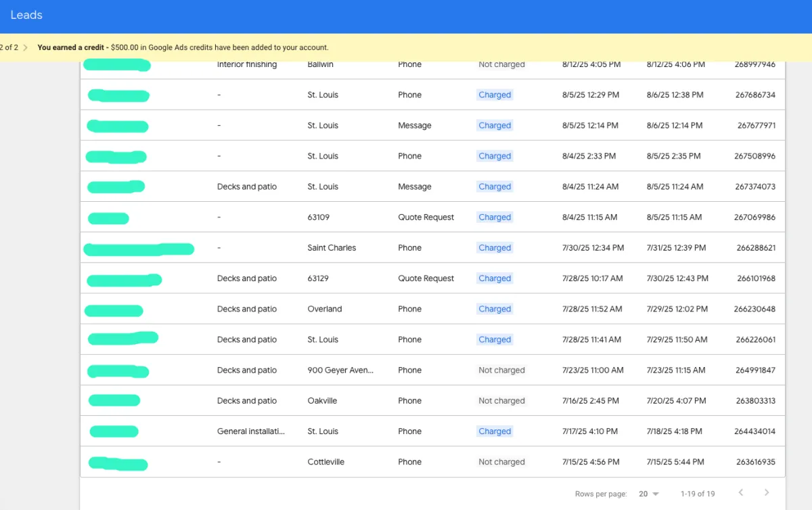Go to next page of leads
This screenshot has width=812, height=510.
point(767,492)
